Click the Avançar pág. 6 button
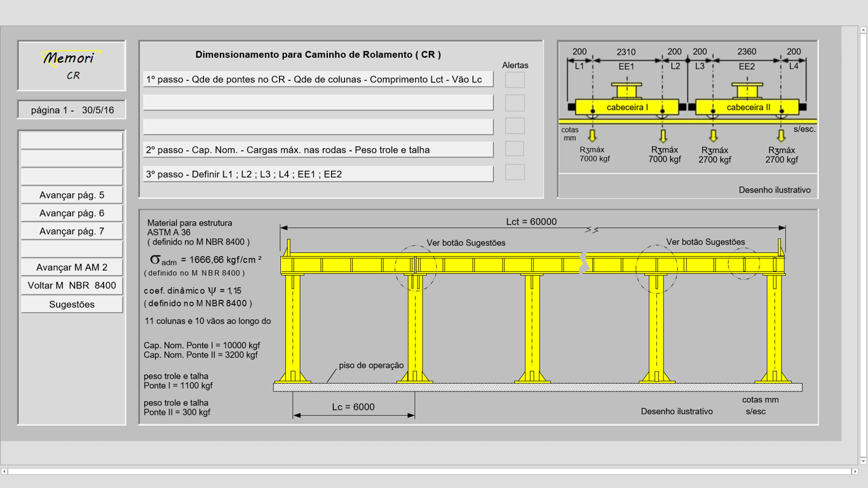 coord(72,213)
